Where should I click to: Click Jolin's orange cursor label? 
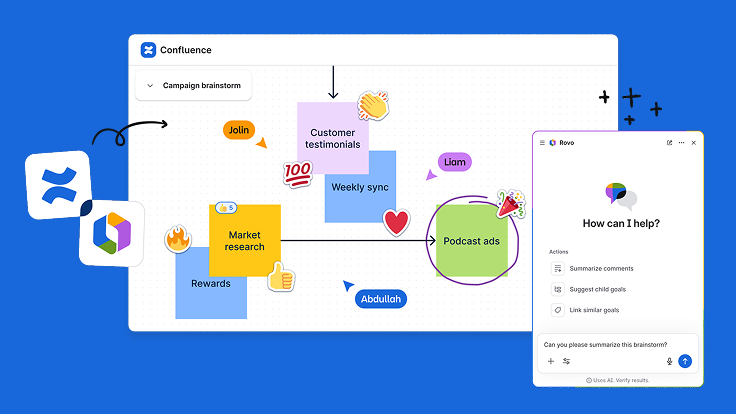239,130
